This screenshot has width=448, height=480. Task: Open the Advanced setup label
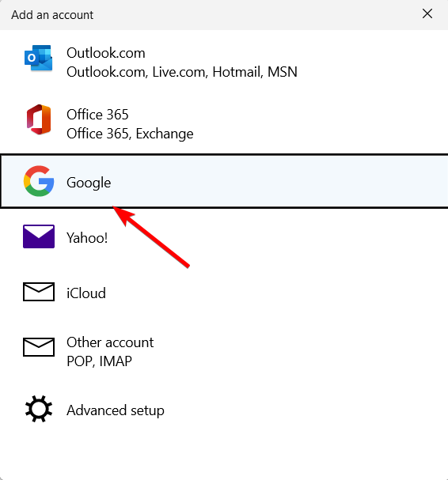point(116,410)
